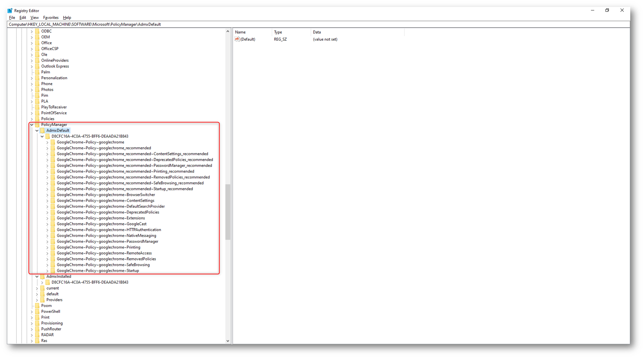Click the registry path address bar
The image size is (644, 358).
[x=318, y=24]
